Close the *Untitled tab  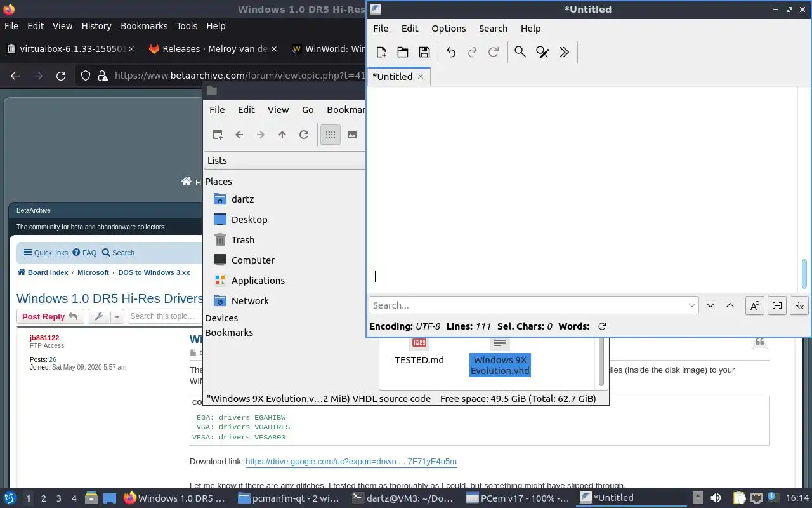point(421,76)
